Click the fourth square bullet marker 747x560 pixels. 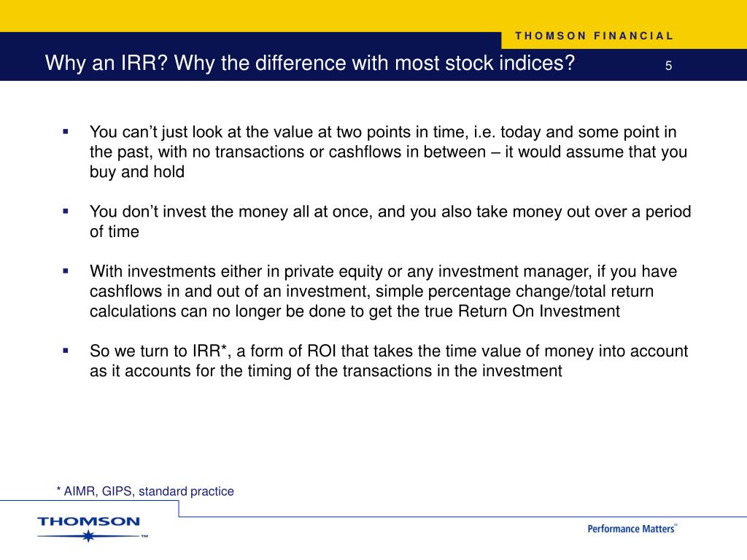(66, 351)
